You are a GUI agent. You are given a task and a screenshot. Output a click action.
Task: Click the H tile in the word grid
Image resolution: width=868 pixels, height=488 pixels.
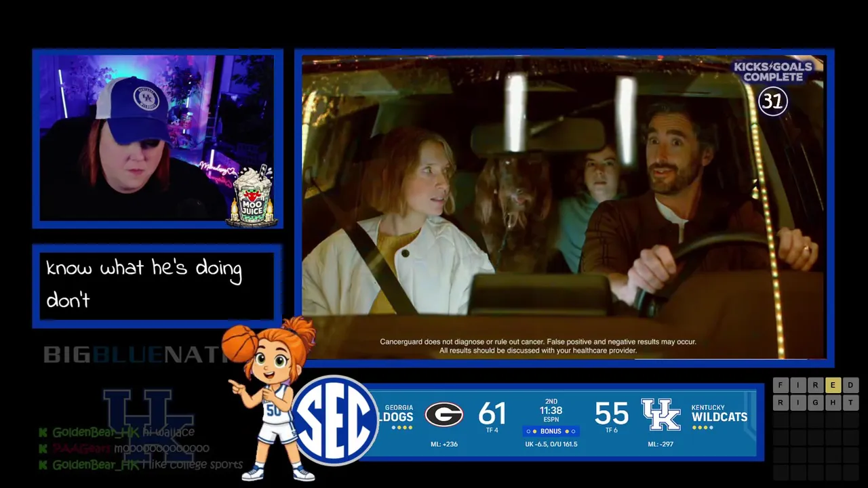pyautogui.click(x=833, y=403)
